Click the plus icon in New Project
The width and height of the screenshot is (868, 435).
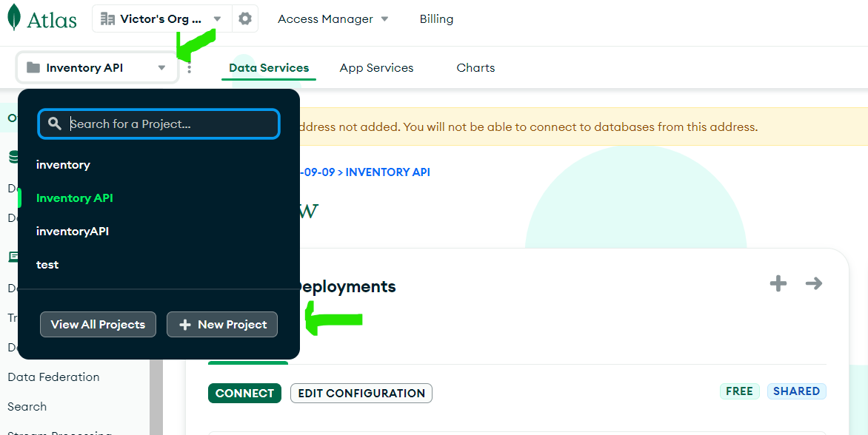click(185, 325)
